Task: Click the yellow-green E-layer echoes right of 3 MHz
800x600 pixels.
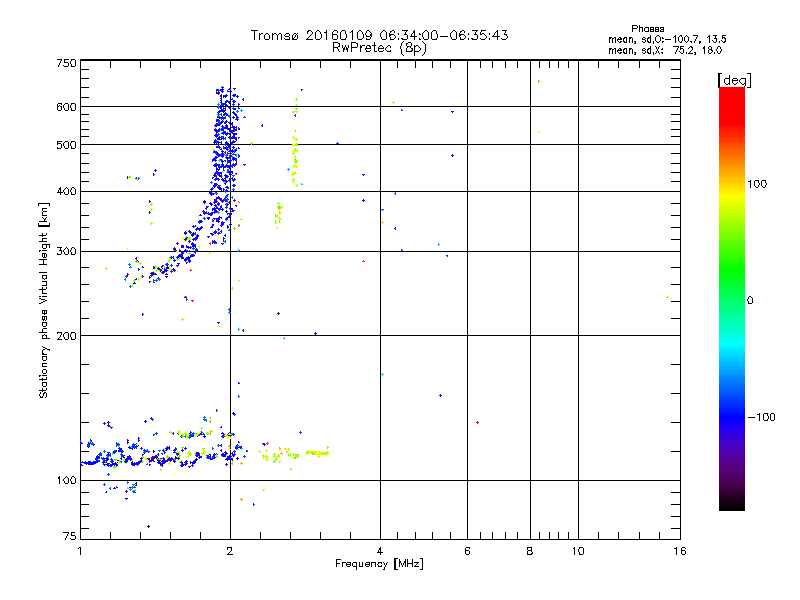Action: point(317,452)
